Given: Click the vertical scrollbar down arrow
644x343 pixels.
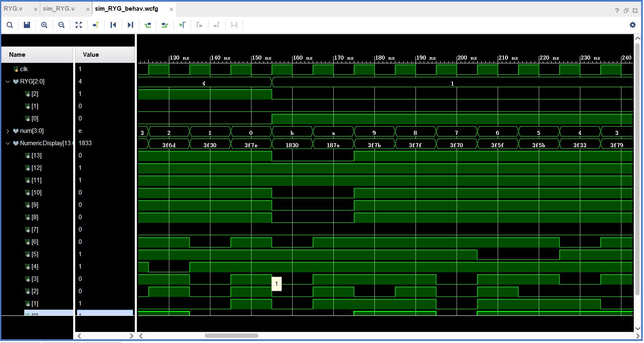Looking at the screenshot, I should [x=638, y=328].
